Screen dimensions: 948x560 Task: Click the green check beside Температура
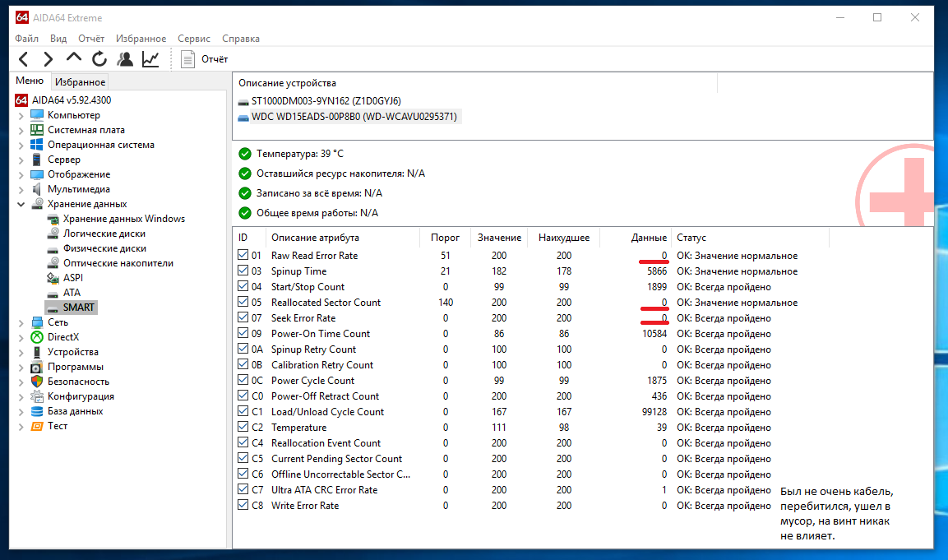(x=245, y=154)
